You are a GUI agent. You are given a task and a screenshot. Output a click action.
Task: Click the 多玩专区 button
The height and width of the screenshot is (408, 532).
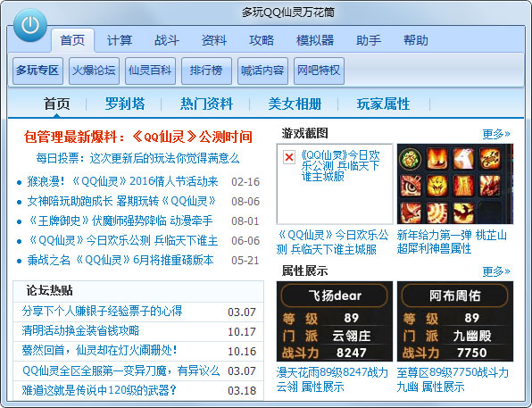click(37, 71)
